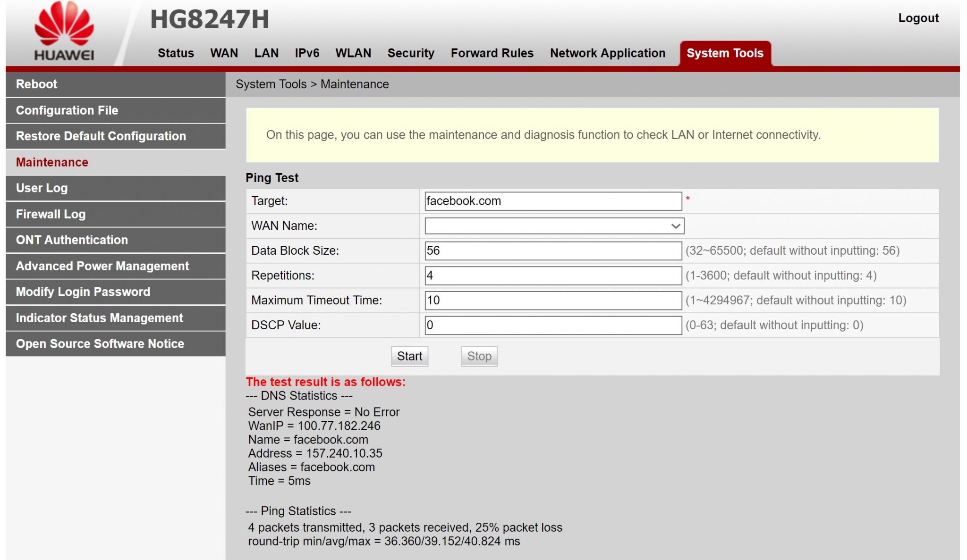Select Modify Login Password
Viewport: 967px width, 560px height.
(115, 292)
